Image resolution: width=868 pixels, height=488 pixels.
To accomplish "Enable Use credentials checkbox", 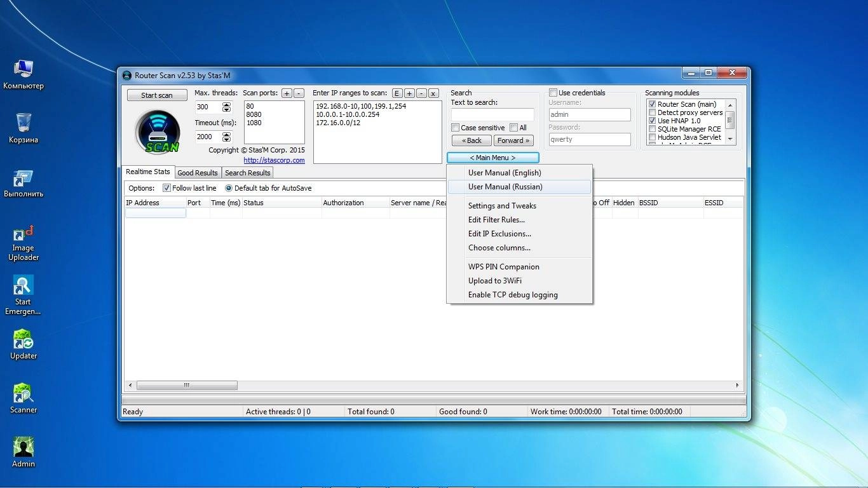I will (553, 93).
